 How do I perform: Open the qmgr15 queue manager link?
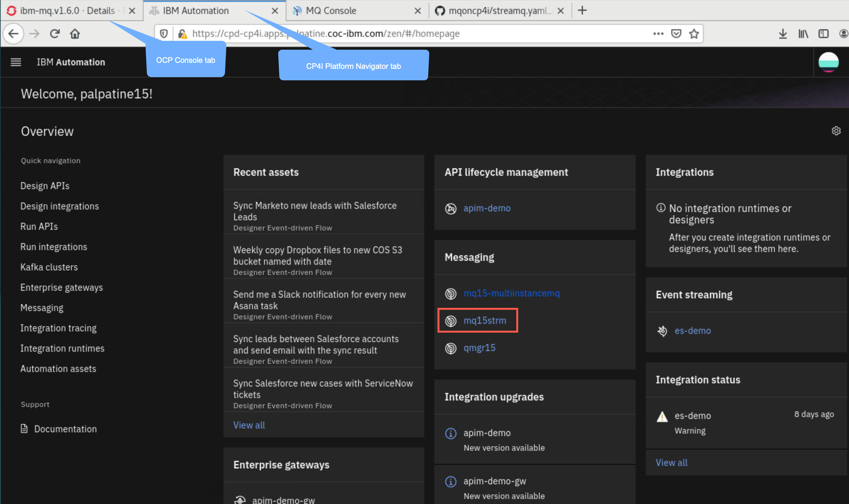coord(479,348)
